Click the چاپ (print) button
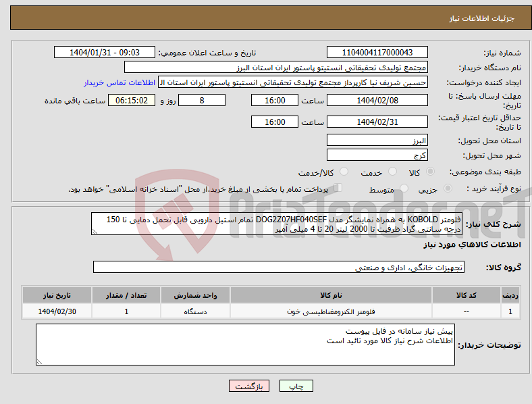532x404 pixels. tap(296, 386)
